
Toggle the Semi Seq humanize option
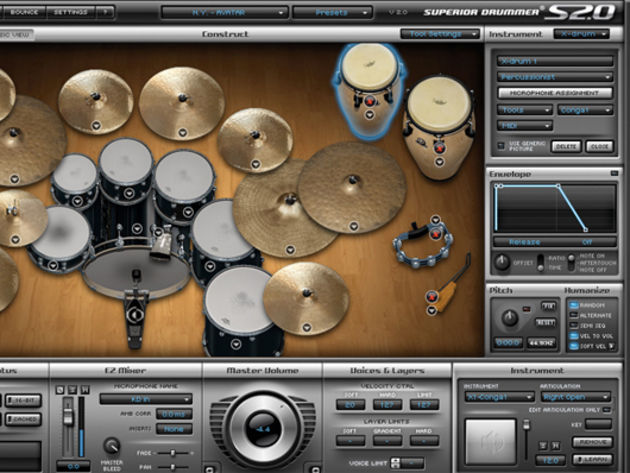pos(573,326)
